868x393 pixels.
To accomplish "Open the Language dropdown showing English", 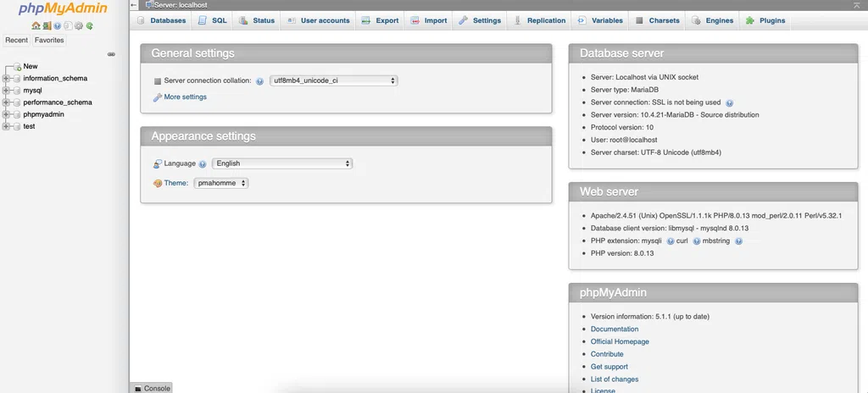I will click(282, 163).
